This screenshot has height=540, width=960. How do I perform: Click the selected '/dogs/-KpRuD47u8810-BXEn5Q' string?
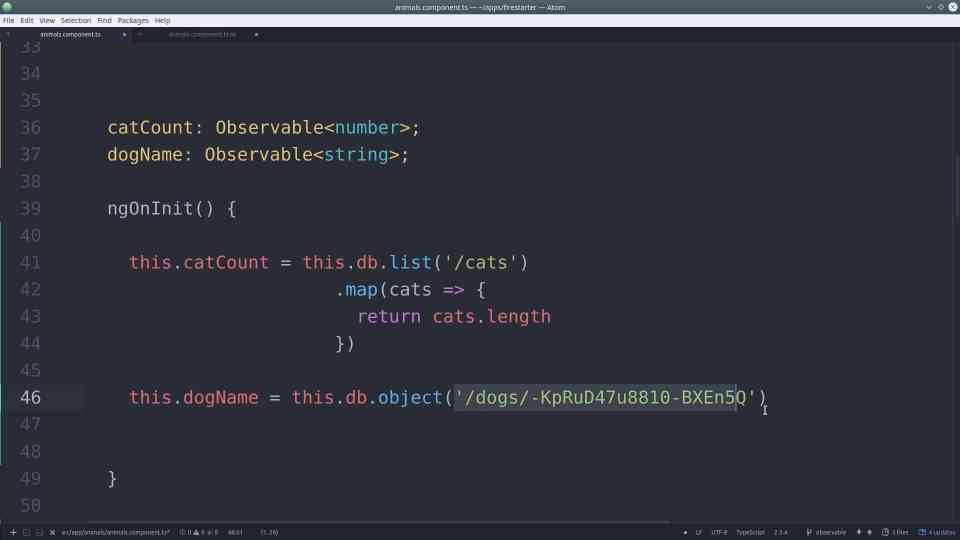[605, 397]
